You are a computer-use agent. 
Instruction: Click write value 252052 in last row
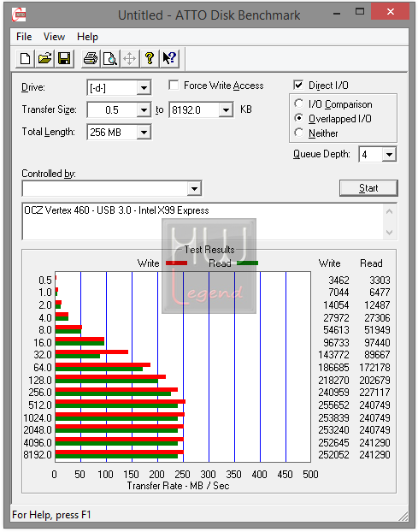point(333,454)
